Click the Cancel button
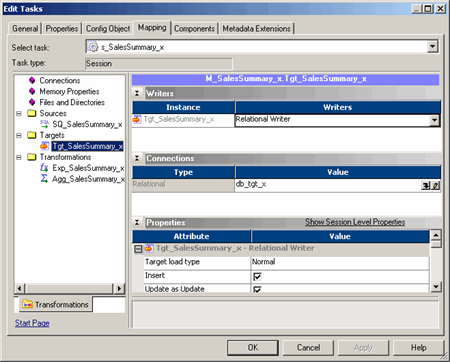 click(x=308, y=348)
